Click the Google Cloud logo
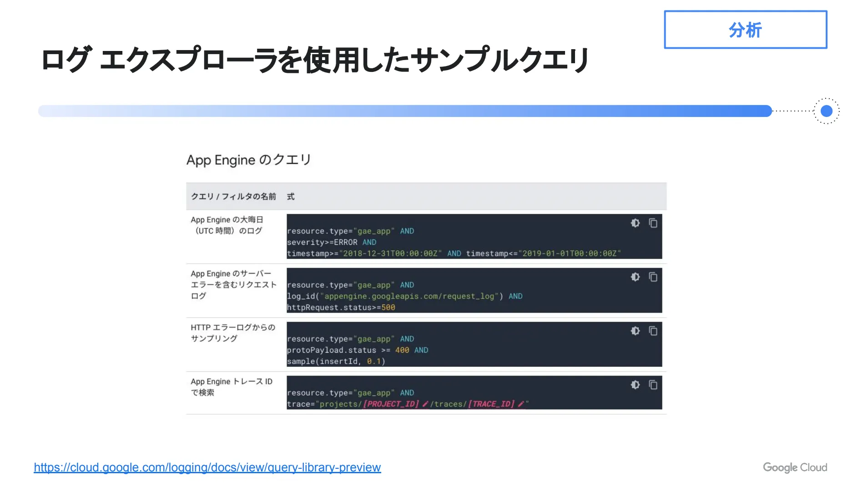Viewport: 868px width, 486px height. (795, 468)
